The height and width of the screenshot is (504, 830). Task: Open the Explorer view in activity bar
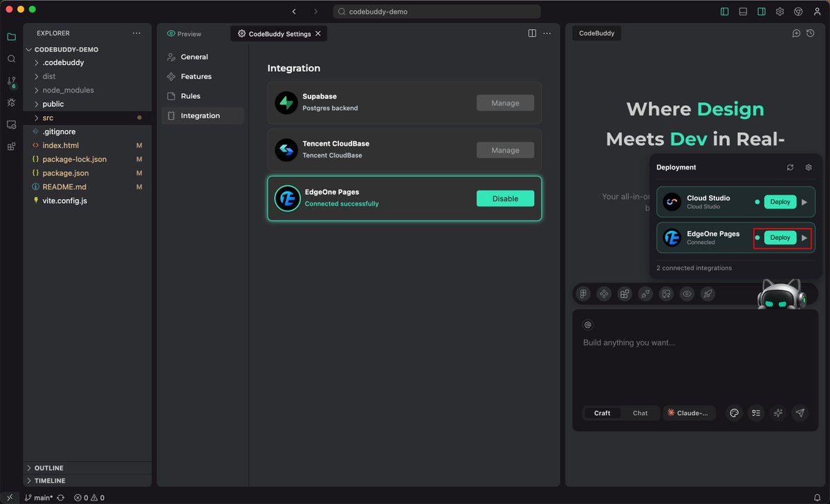11,37
